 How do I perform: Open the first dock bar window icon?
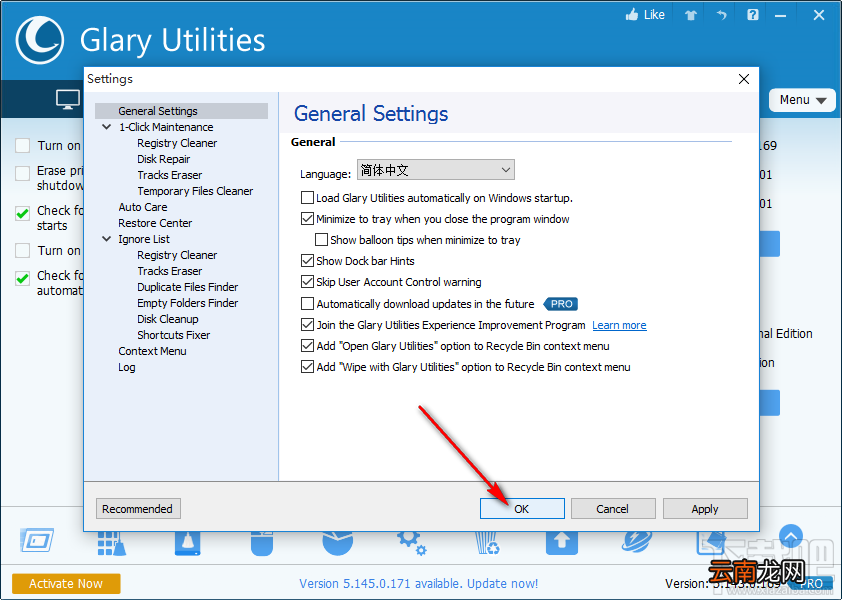point(37,540)
